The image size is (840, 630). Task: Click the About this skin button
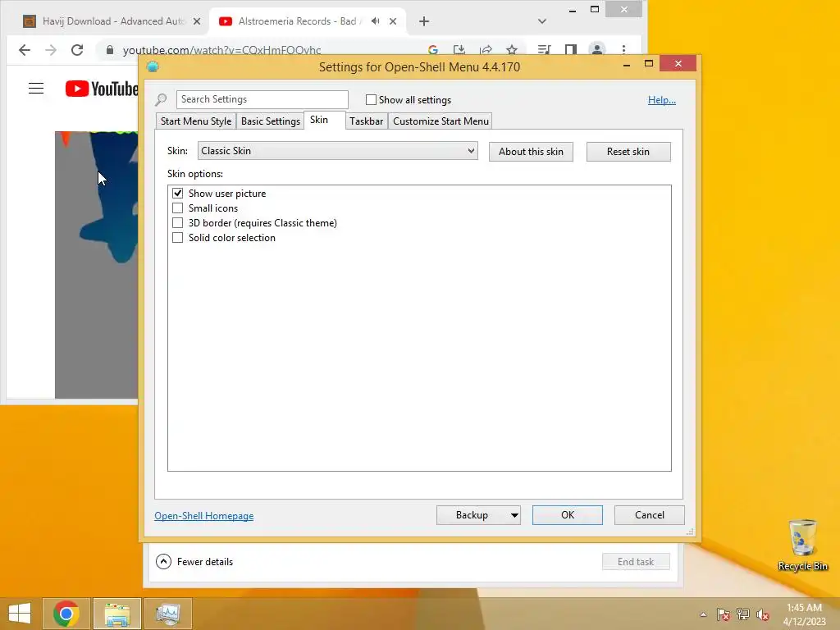531,152
